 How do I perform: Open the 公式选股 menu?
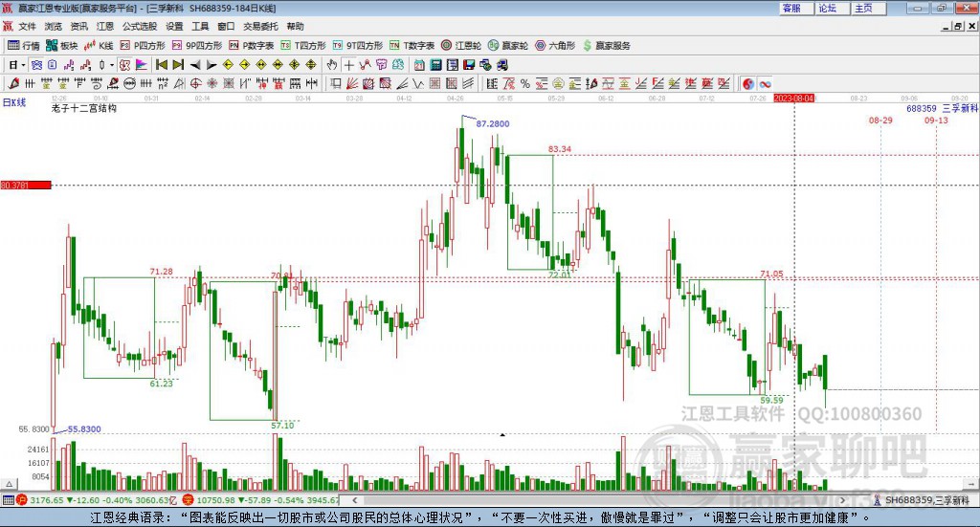140,26
